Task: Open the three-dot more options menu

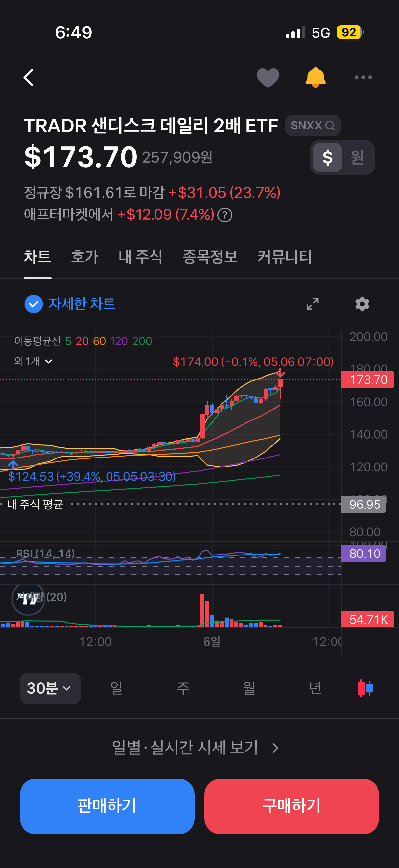Action: (363, 77)
